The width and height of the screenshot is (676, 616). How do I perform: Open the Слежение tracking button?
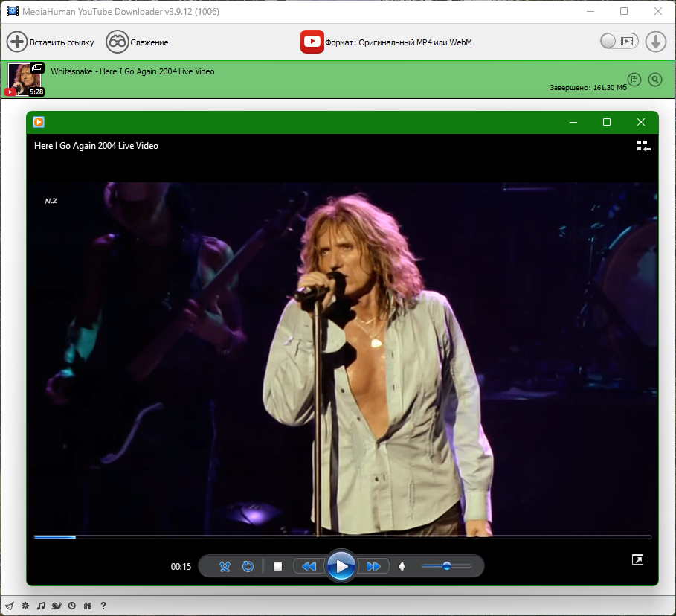pyautogui.click(x=137, y=42)
